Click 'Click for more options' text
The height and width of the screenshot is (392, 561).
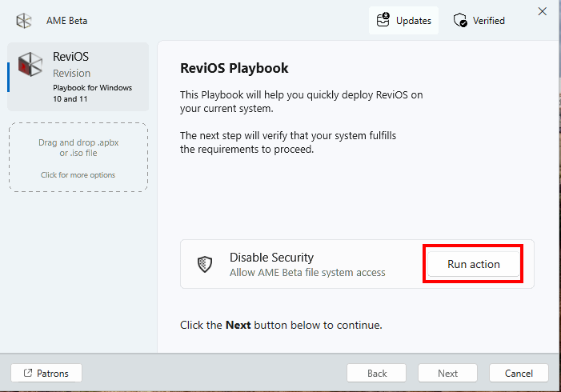pyautogui.click(x=78, y=175)
